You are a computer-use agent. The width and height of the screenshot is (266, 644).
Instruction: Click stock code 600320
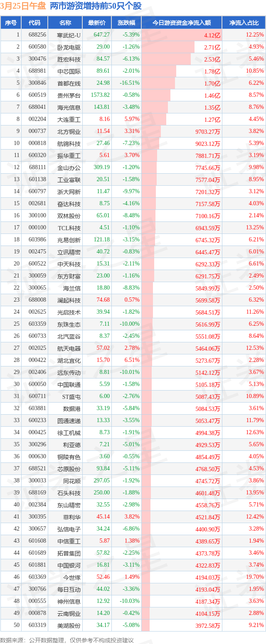point(37,155)
